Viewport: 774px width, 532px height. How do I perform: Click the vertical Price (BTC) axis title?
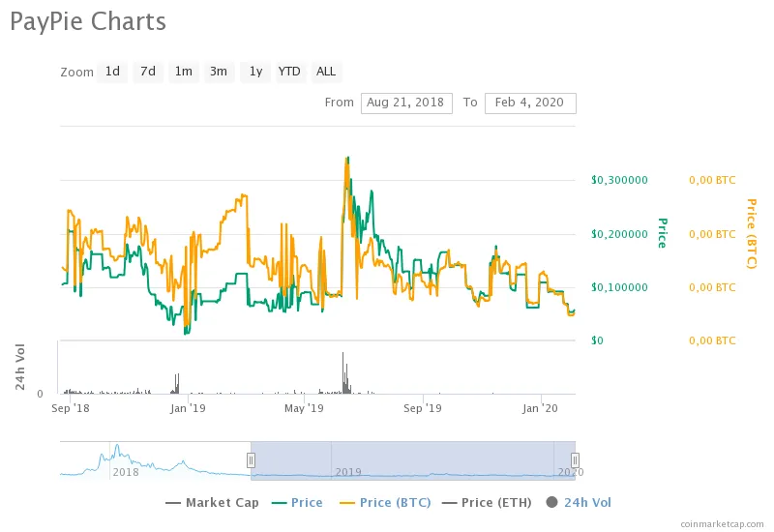(x=752, y=233)
